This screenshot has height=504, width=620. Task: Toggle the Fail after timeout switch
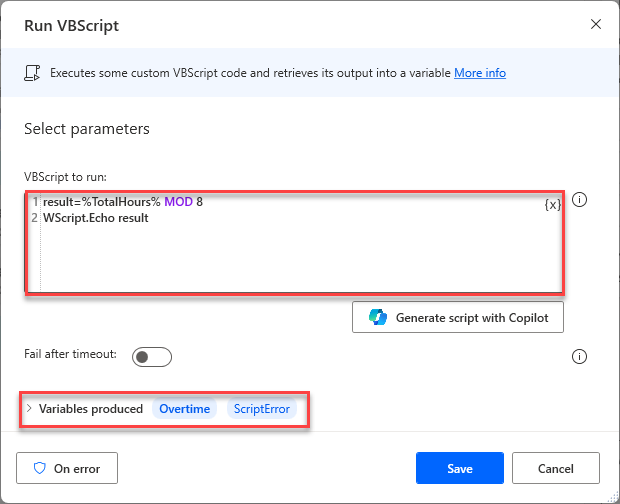click(152, 357)
